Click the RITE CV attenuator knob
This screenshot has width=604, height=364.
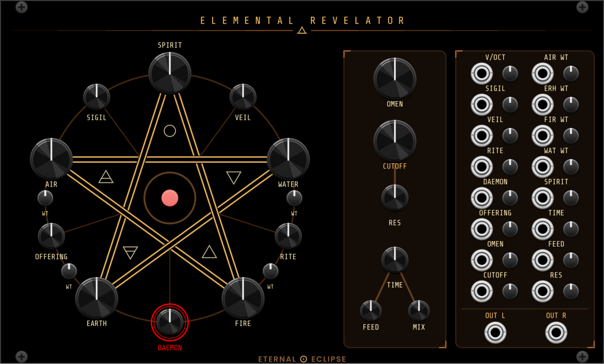coord(510,167)
